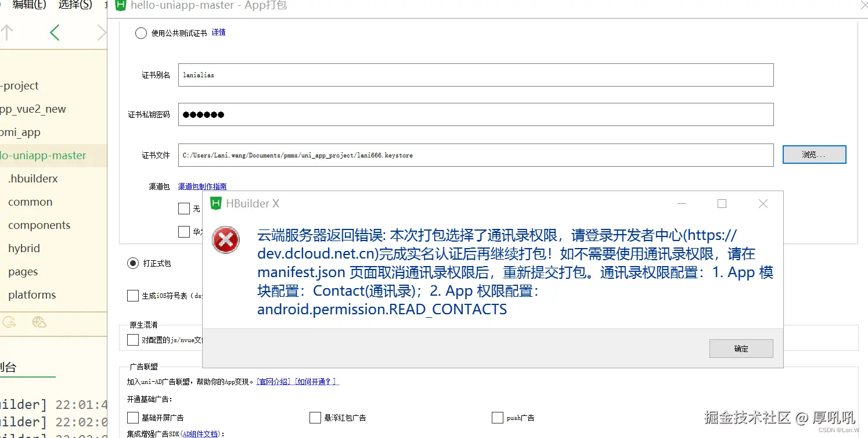Image resolution: width=868 pixels, height=438 pixels.
Task: Click the 证书私钥密码 password field
Action: (x=476, y=114)
